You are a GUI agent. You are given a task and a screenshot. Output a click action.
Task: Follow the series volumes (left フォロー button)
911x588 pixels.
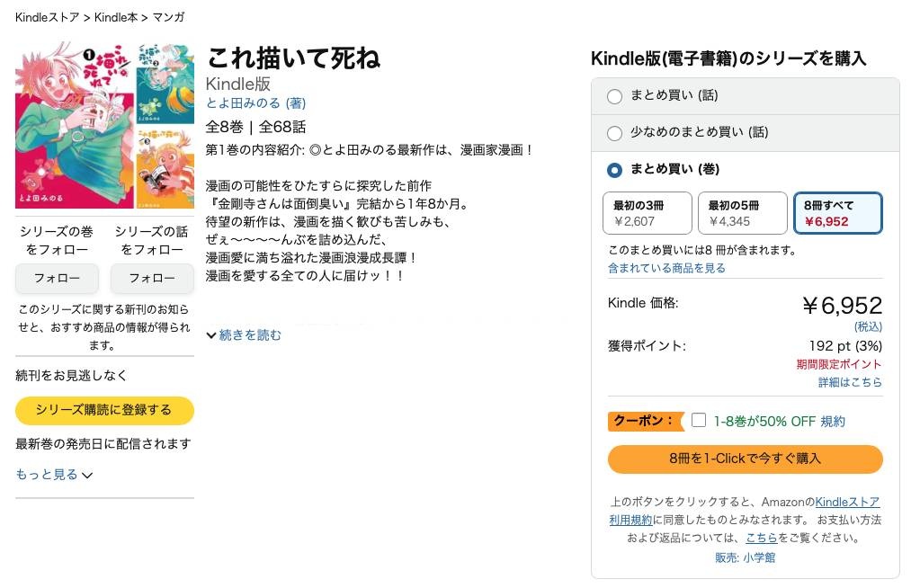57,279
